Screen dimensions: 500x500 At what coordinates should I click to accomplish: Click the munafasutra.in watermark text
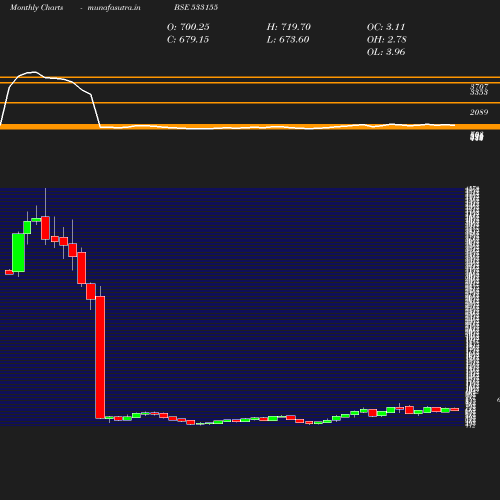point(114,7)
